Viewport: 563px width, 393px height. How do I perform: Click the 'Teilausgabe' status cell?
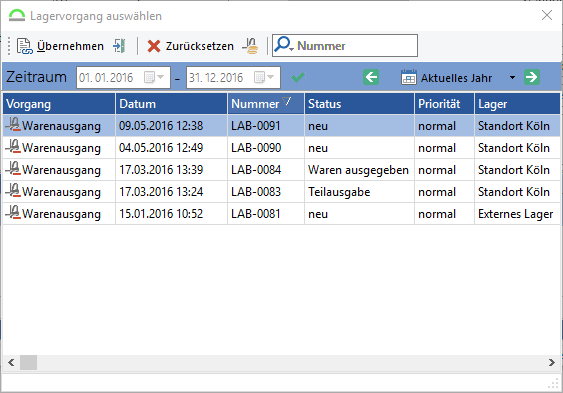pyautogui.click(x=359, y=192)
